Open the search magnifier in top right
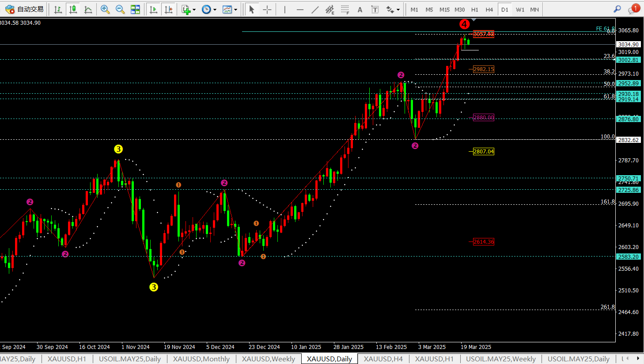Screen dimensions: 644x364 click(617, 9)
